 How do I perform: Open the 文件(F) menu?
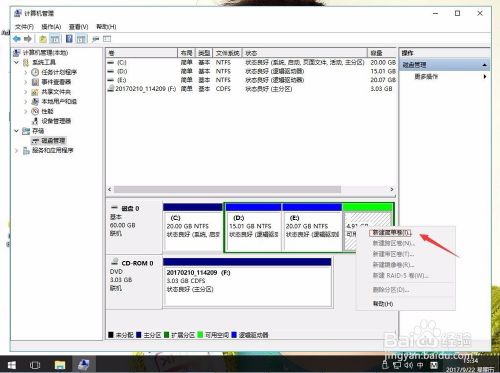pos(24,27)
